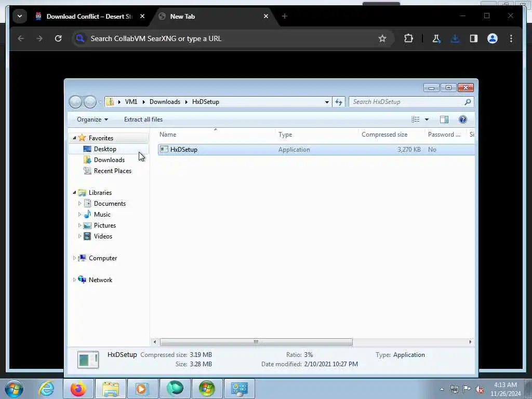Open the tab search dropdown in Chrome
Screen dimensions: 532x399
pos(20,16)
